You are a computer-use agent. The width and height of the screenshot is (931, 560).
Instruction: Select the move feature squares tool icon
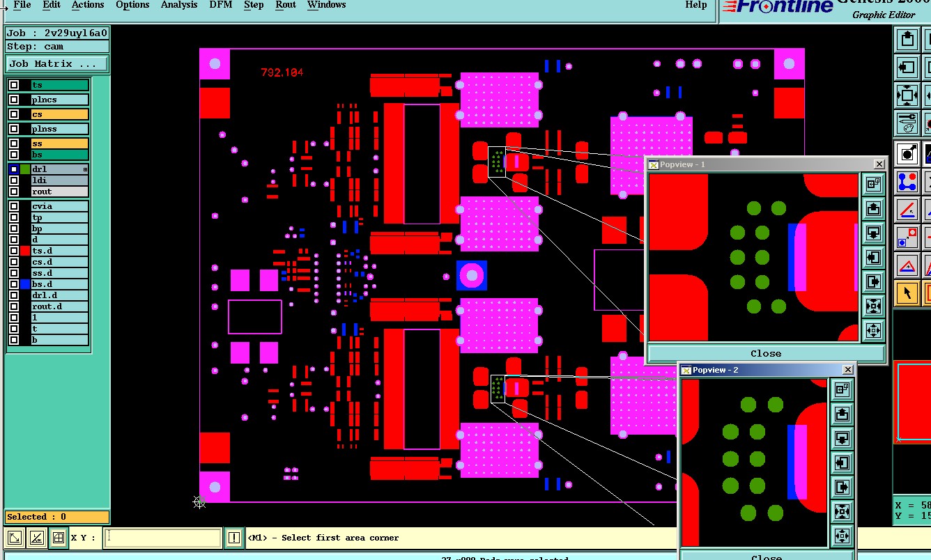907,237
